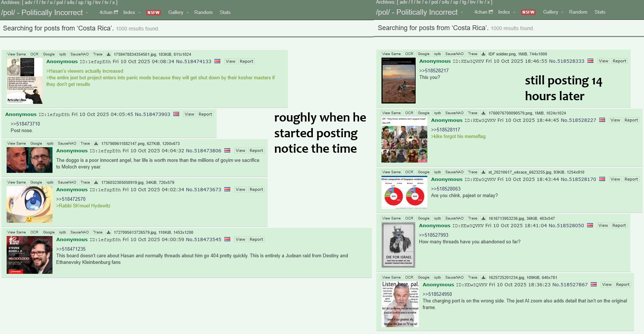The width and height of the screenshot is (644, 334).
Task: Select Random in the left page navbar
Action: (203, 12)
